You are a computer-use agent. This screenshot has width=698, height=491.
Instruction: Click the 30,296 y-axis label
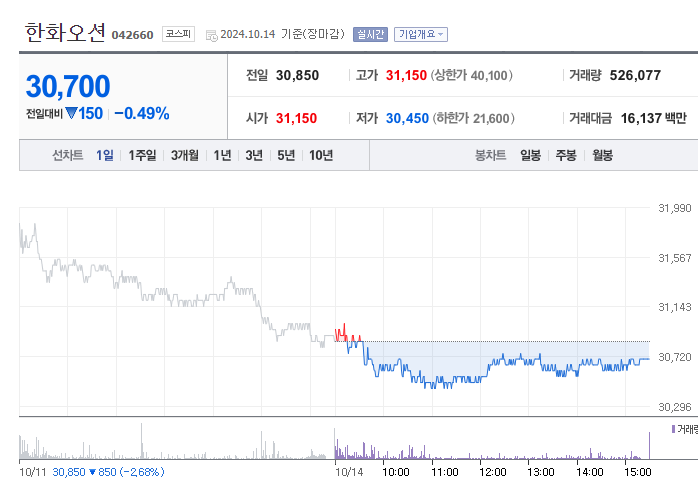(x=674, y=406)
